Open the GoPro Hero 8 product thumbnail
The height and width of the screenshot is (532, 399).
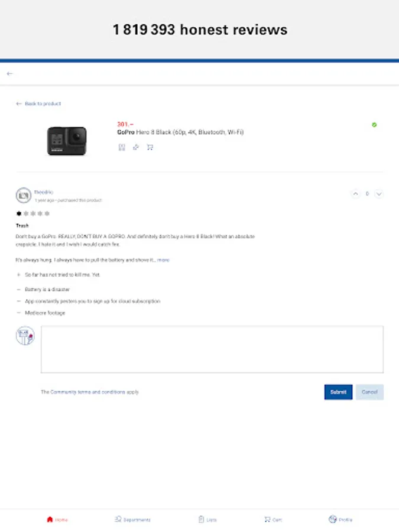[x=67, y=141]
